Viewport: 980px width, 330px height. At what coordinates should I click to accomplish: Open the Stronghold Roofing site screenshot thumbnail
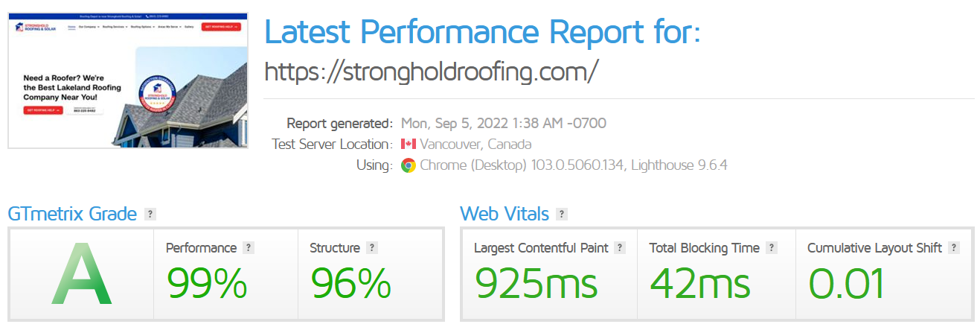128,80
